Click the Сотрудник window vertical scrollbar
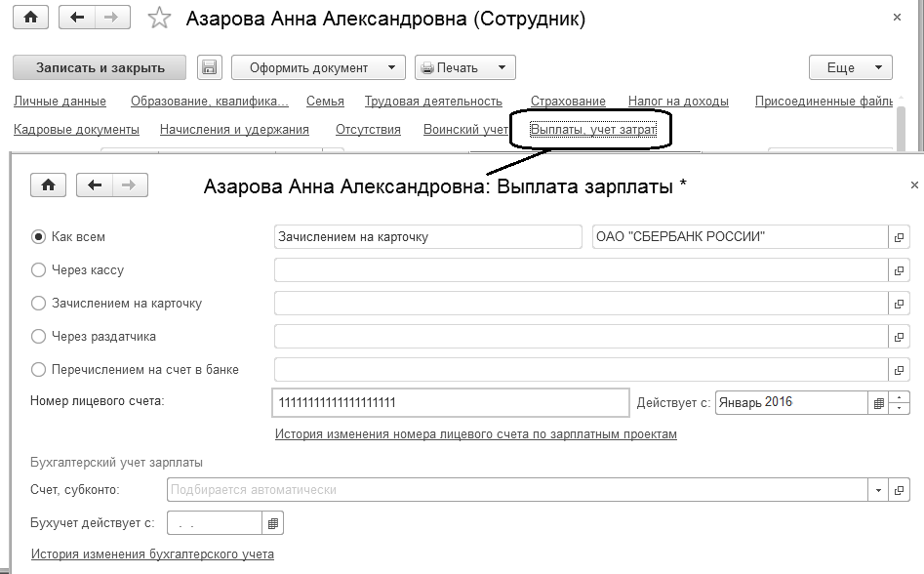Screen dimensions: 924x574 click(901, 129)
